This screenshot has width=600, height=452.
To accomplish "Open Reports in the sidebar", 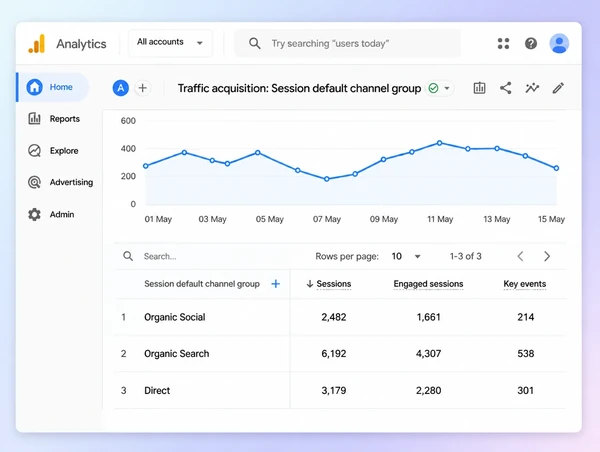I will pos(54,119).
